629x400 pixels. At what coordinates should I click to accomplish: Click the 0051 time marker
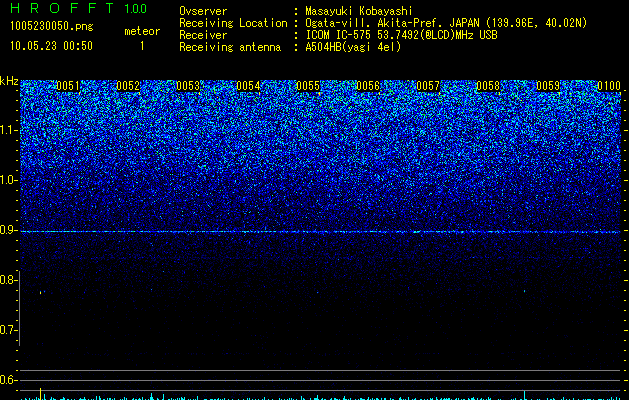coord(68,86)
